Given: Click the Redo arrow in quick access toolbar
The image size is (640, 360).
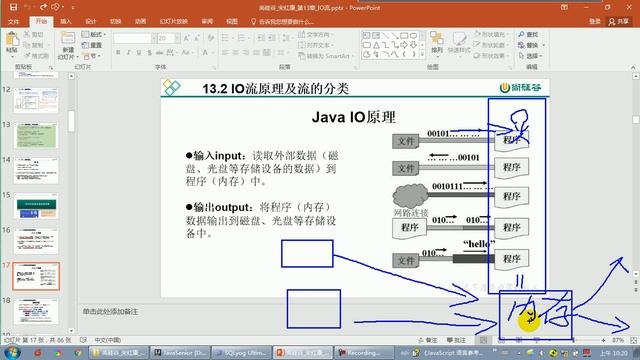Looking at the screenshot, I should coord(43,7).
